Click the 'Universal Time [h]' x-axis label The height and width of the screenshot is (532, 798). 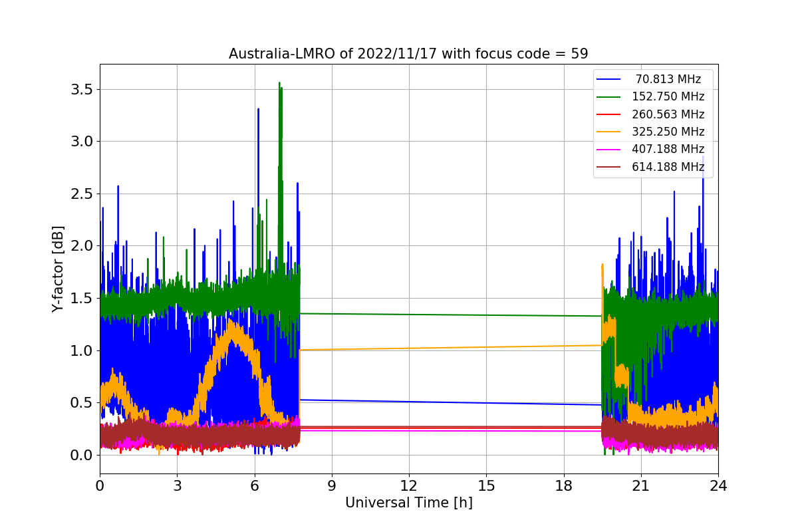coord(409,503)
